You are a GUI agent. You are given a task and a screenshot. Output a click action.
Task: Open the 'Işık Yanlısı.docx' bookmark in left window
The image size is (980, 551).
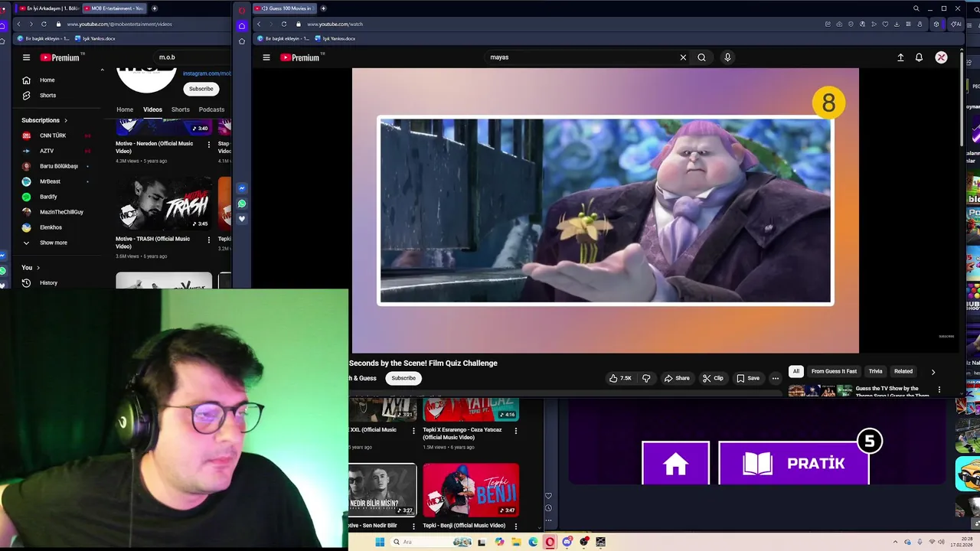pyautogui.click(x=95, y=38)
